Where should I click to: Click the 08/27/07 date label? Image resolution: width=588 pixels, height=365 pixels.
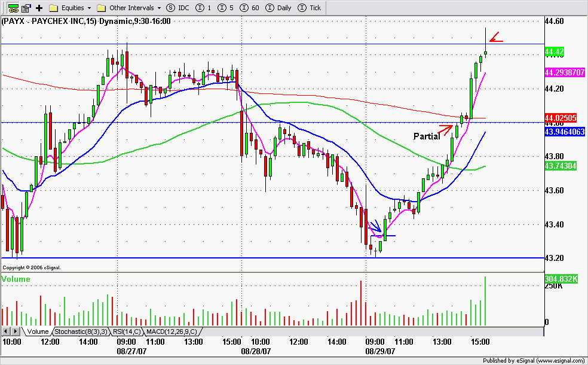point(131,351)
